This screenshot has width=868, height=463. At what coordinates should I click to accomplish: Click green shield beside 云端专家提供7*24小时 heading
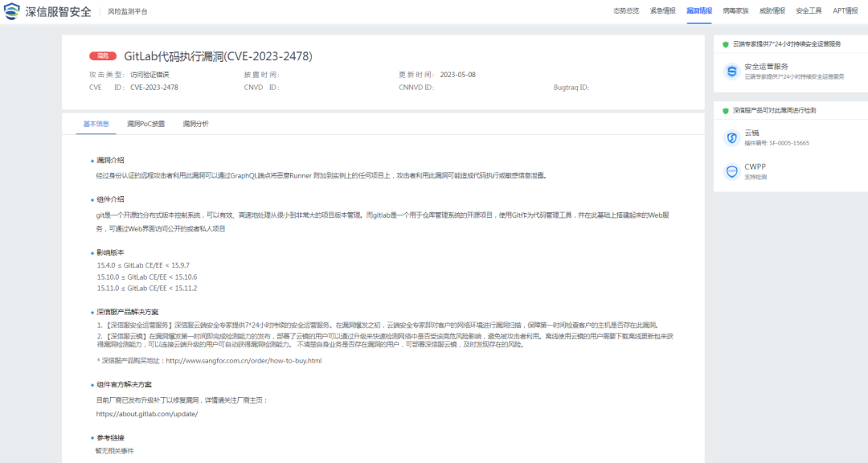click(x=726, y=44)
